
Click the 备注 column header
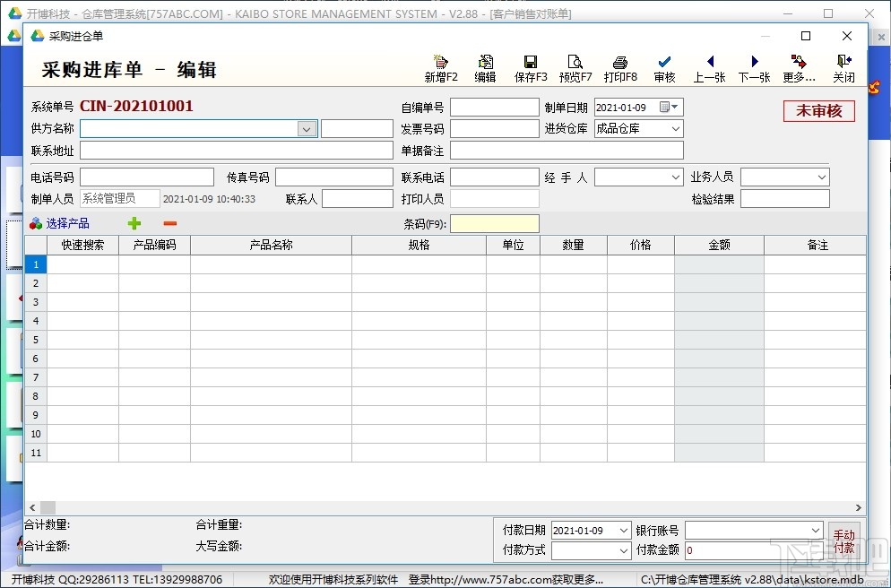(x=816, y=245)
